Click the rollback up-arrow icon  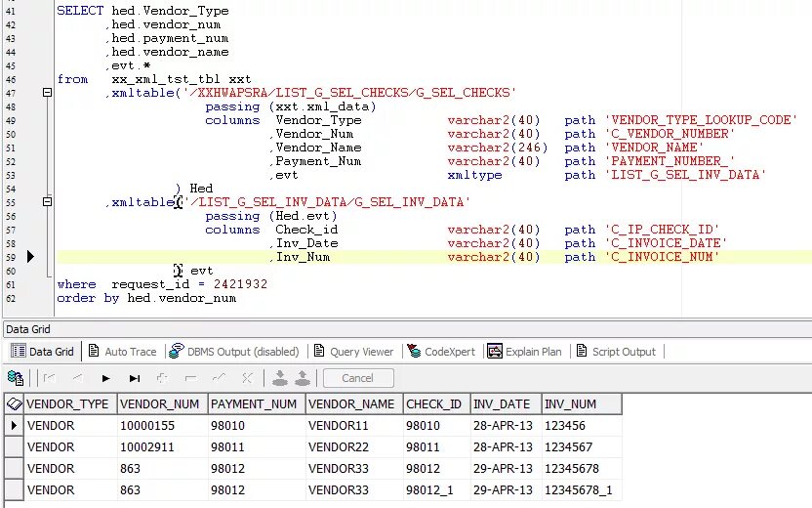coord(303,378)
